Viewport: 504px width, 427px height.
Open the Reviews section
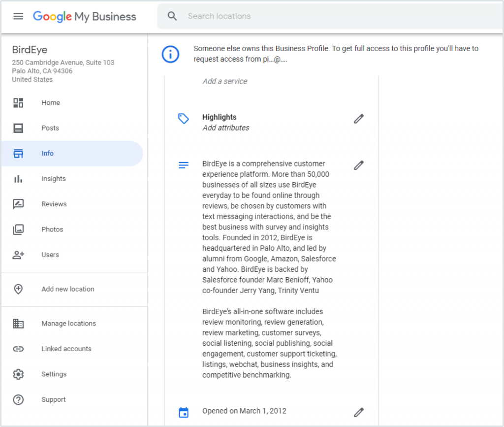[54, 204]
